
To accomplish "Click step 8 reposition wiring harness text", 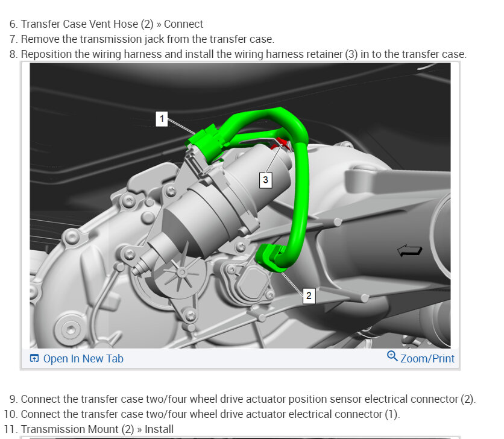I will pyautogui.click(x=244, y=54).
